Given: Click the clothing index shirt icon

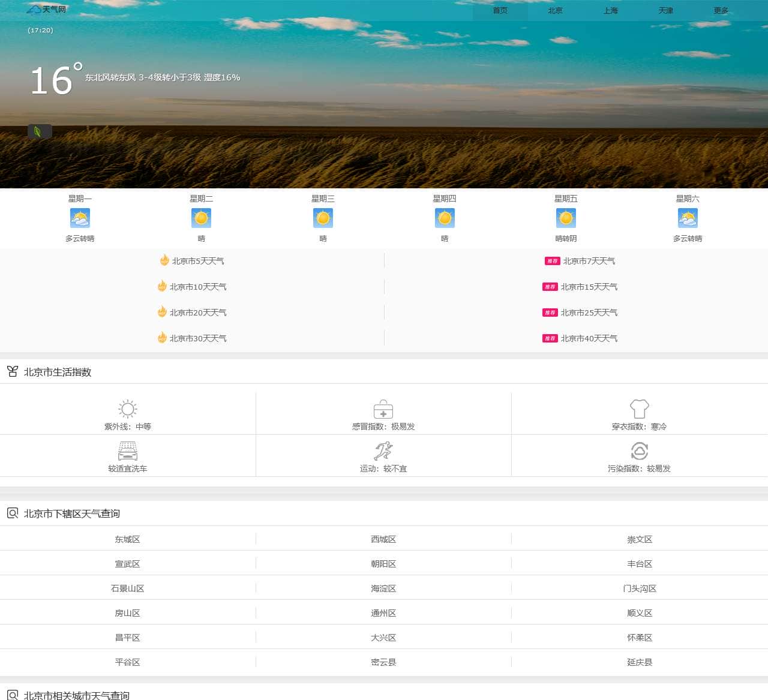Looking at the screenshot, I should (640, 409).
